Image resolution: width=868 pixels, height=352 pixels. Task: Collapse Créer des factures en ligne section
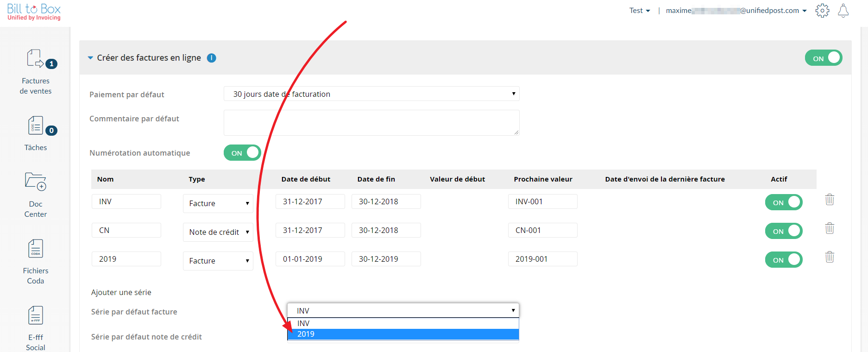coord(90,58)
